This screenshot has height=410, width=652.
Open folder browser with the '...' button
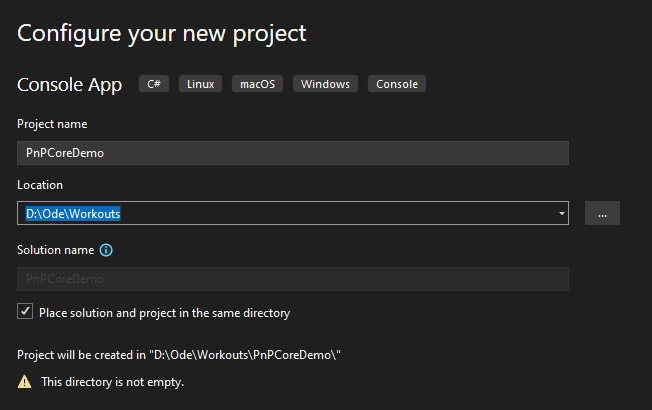coord(602,213)
